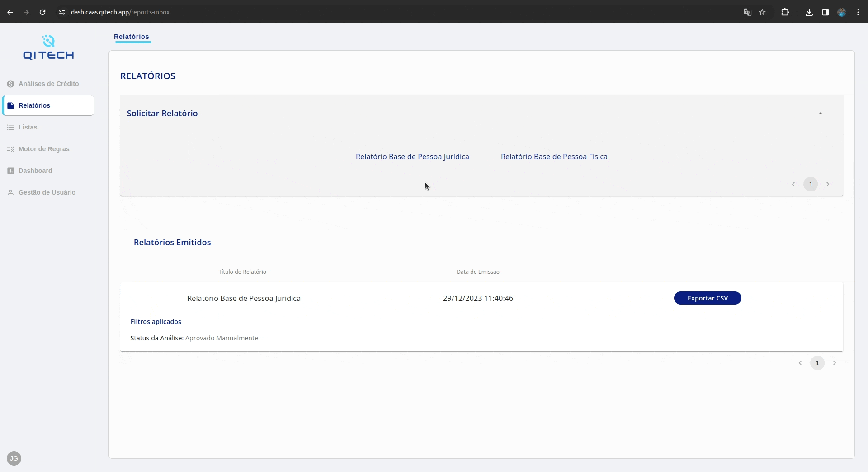The image size is (868, 472).
Task: Open the site information icon in address bar
Action: click(62, 12)
